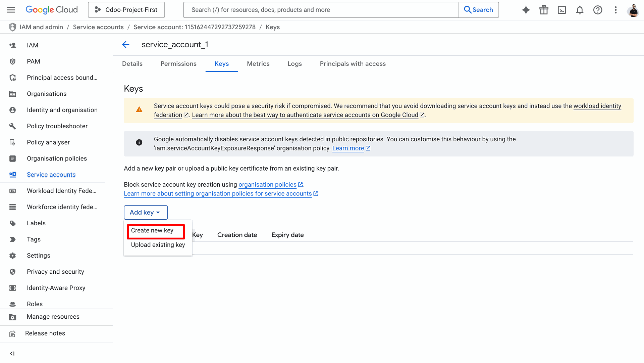Viewport: 644px width, 363px height.
Task: Open the Odoo-Project-First project selector
Action: coord(126,10)
